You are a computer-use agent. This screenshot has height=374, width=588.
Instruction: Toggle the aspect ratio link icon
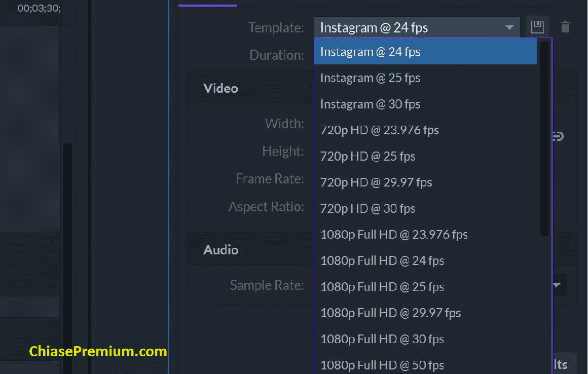[x=558, y=136]
